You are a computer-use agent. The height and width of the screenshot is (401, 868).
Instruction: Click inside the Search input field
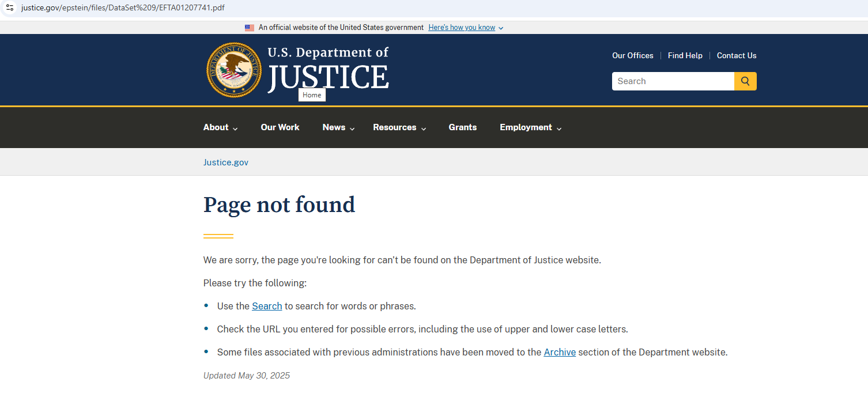click(x=673, y=81)
